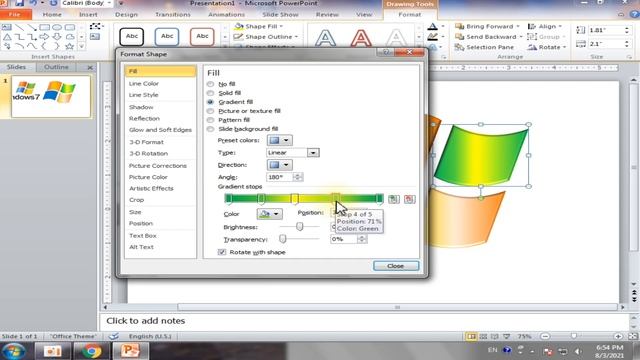The image size is (640, 360).
Task: Switch to the Transitions ribbon tab
Action: [173, 14]
